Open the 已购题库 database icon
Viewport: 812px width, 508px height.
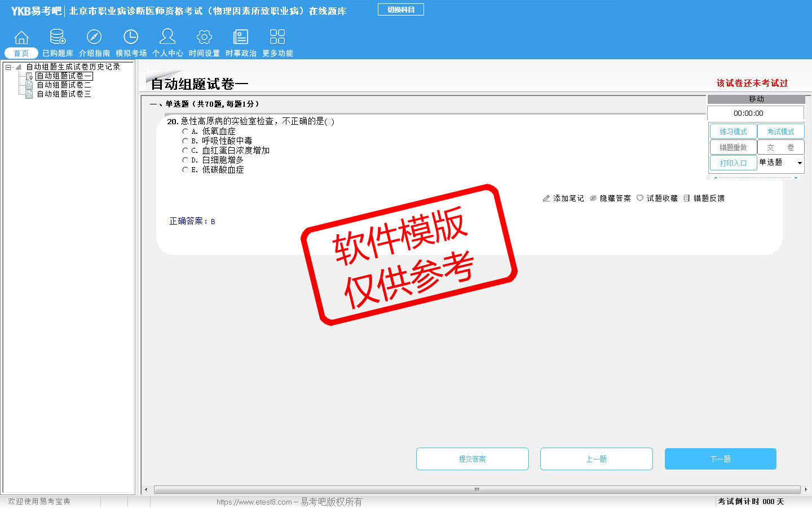pyautogui.click(x=58, y=37)
